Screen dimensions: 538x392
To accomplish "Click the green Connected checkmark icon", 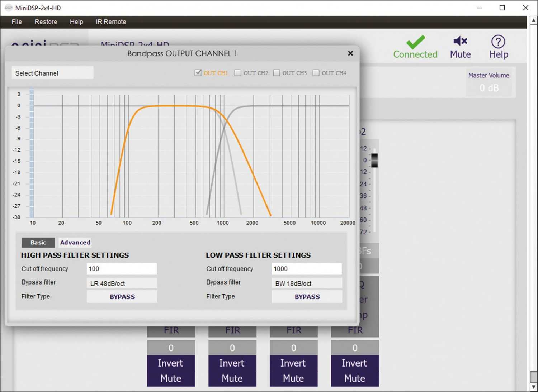I will pos(415,42).
